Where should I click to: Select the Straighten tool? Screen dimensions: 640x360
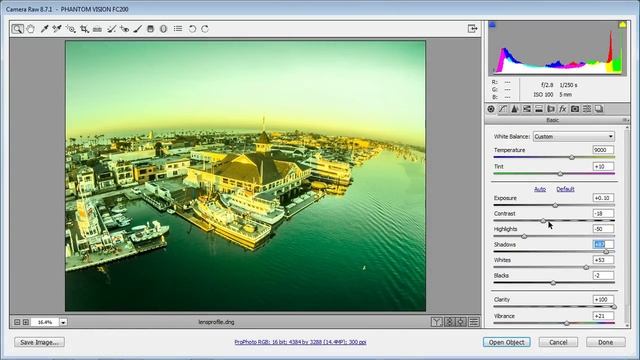(97, 29)
